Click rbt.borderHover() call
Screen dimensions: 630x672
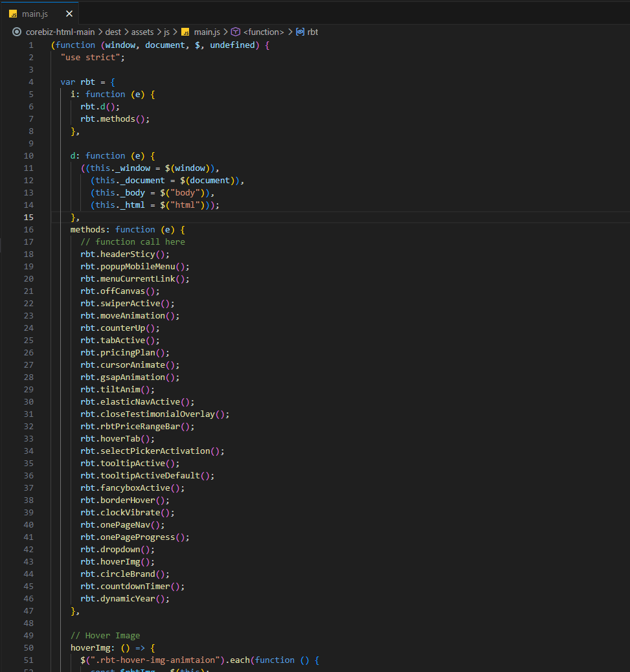pos(125,500)
